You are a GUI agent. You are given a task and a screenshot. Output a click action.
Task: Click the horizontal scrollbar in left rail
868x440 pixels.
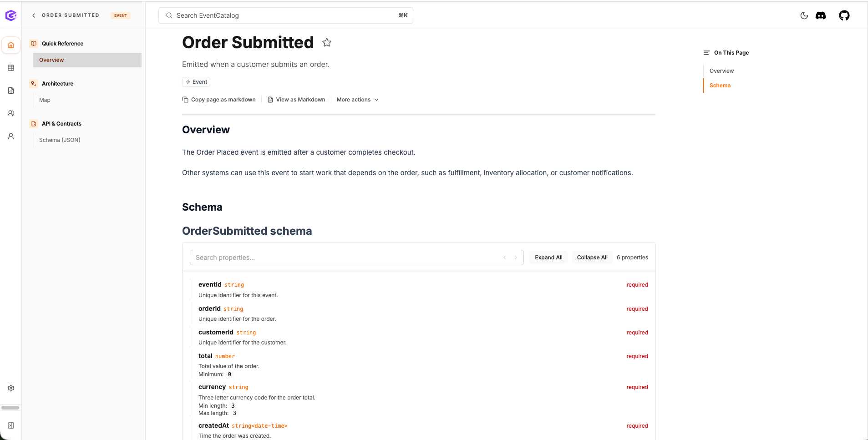[10, 408]
